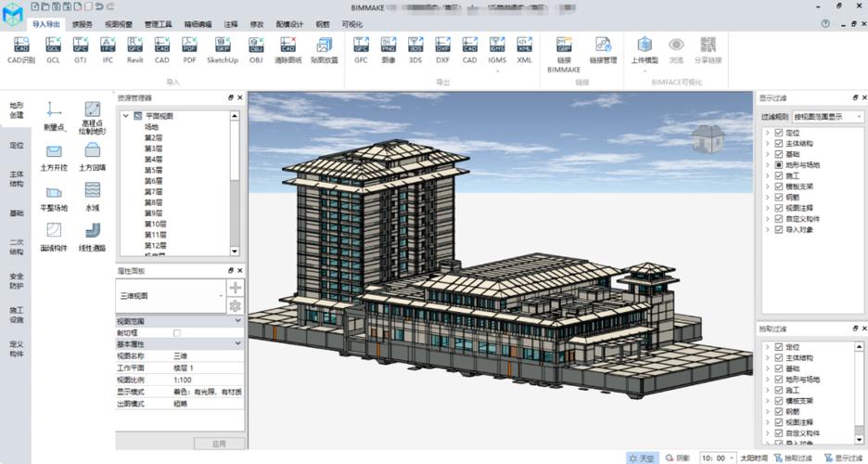Select the 高程点绘制地形 terrain tool
Image resolution: width=868 pixels, height=464 pixels.
pyautogui.click(x=92, y=118)
